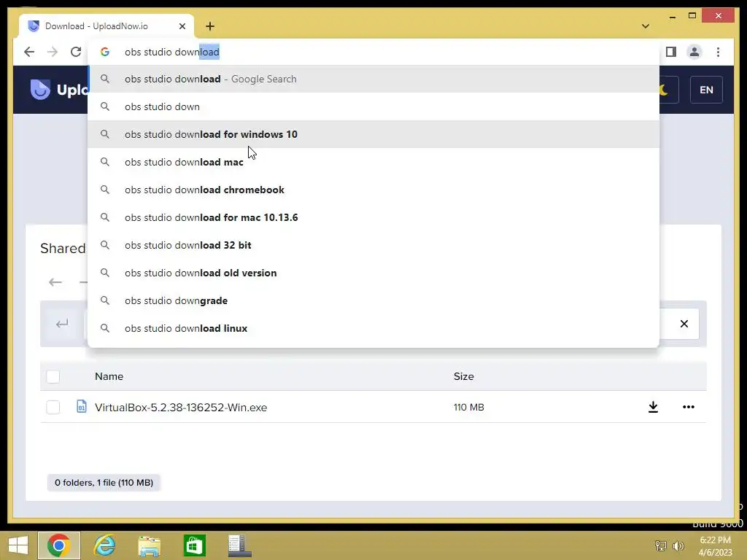Click the '110 MB' size value
747x560 pixels.
coord(469,407)
